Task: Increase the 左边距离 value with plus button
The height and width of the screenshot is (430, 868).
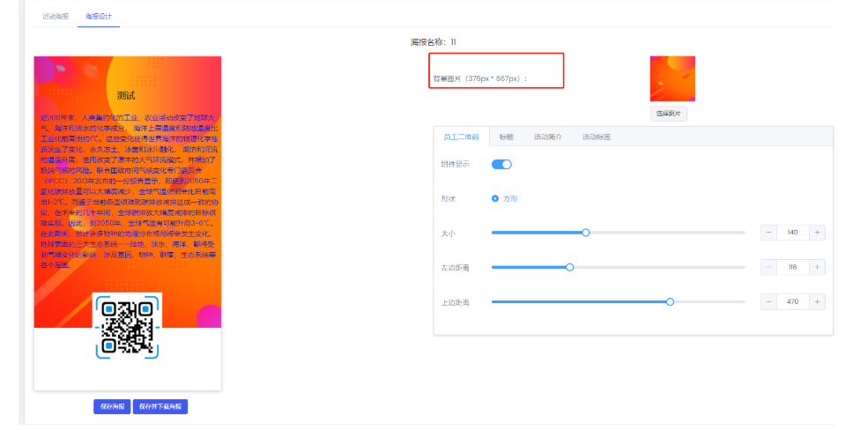Action: 817,267
